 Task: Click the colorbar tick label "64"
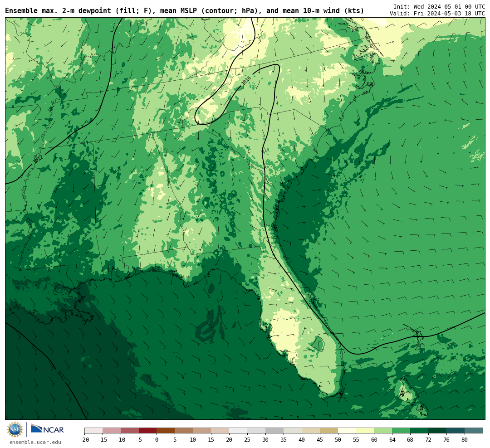tap(392, 439)
